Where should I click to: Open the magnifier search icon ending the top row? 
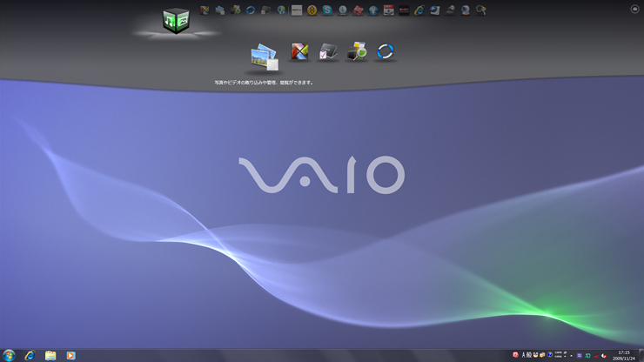pos(480,10)
